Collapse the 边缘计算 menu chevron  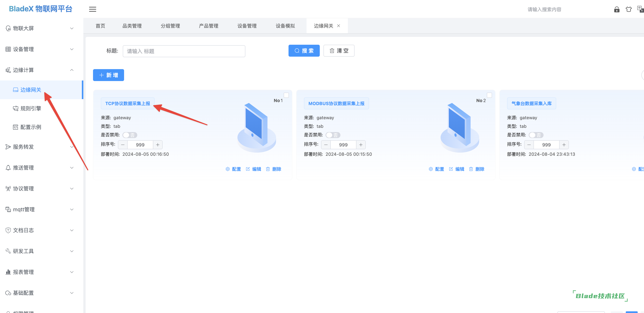click(72, 70)
